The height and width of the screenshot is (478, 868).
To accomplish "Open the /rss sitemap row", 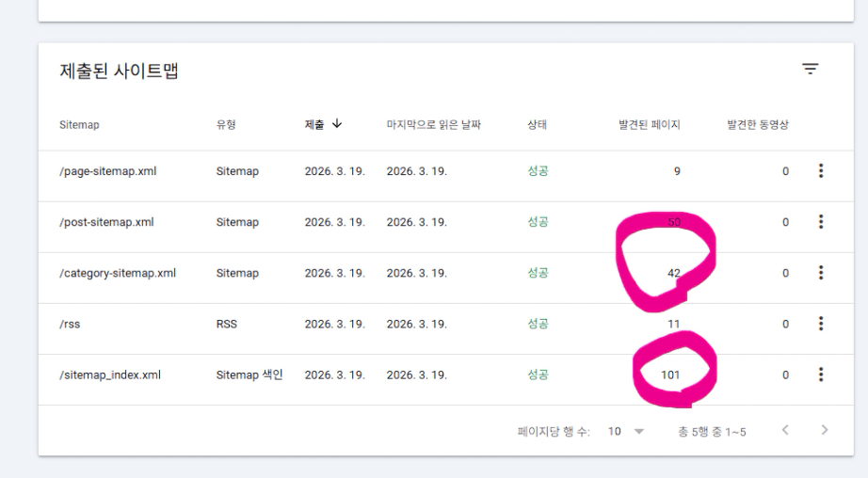I will click(x=70, y=324).
